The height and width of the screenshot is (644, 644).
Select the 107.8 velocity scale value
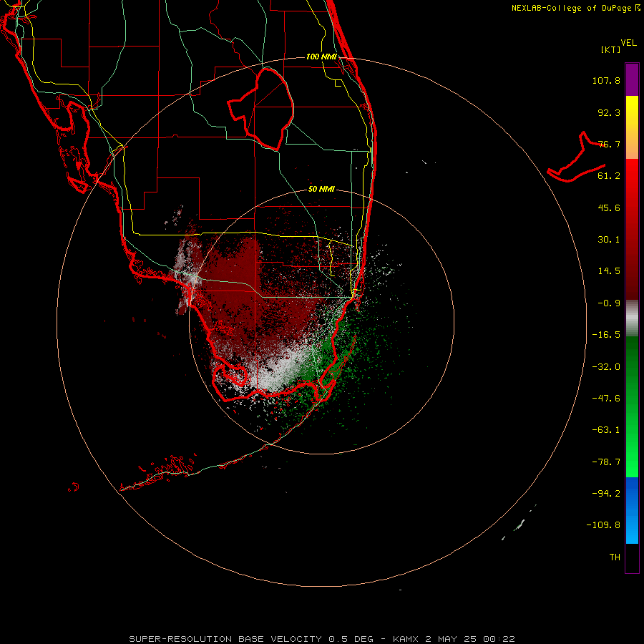click(x=606, y=80)
